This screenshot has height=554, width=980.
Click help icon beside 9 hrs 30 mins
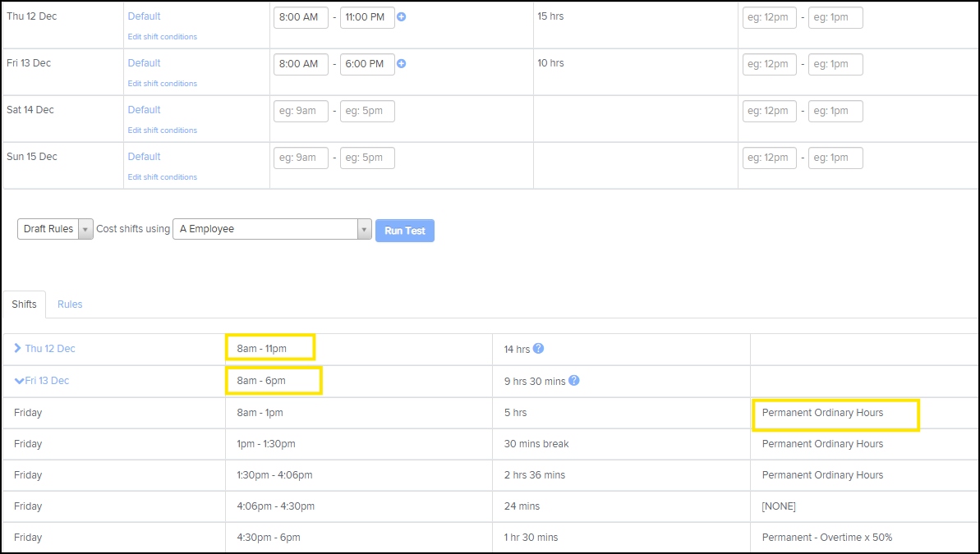tap(573, 381)
